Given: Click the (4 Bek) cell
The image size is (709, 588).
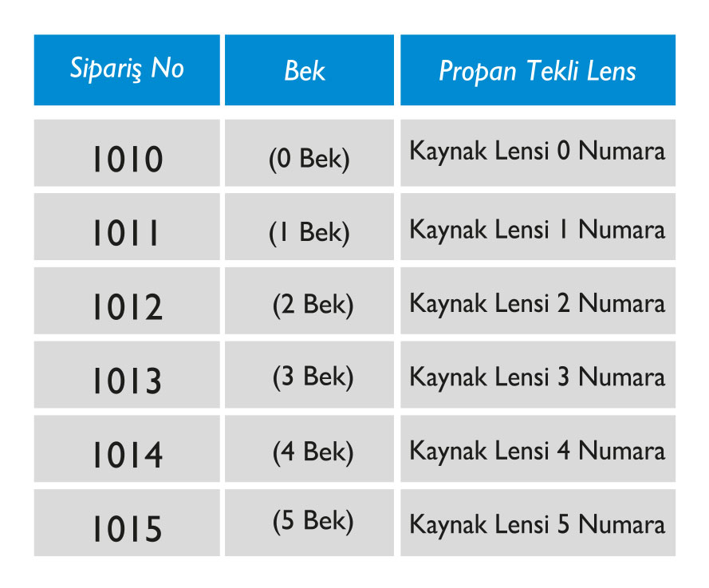Looking at the screenshot, I should [313, 452].
